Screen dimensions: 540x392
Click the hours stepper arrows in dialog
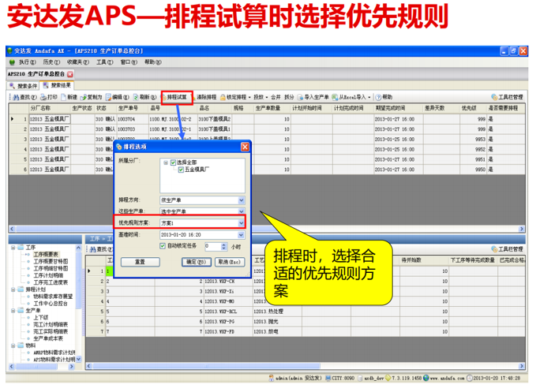224,246
